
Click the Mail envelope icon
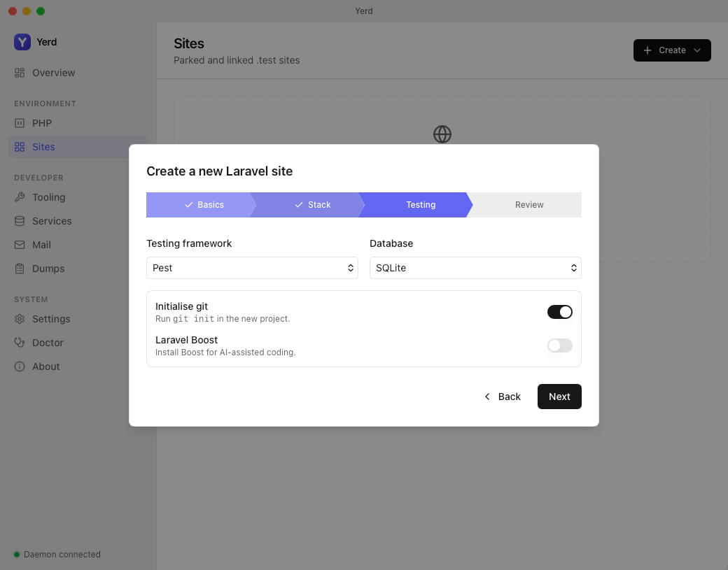20,245
